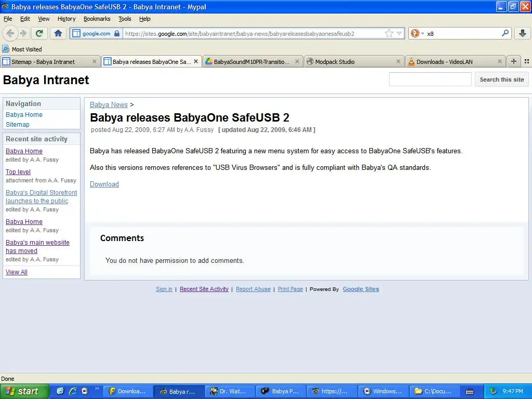Launch Internet Explorer from the quick launch
This screenshot has height=399, width=532.
73,391
